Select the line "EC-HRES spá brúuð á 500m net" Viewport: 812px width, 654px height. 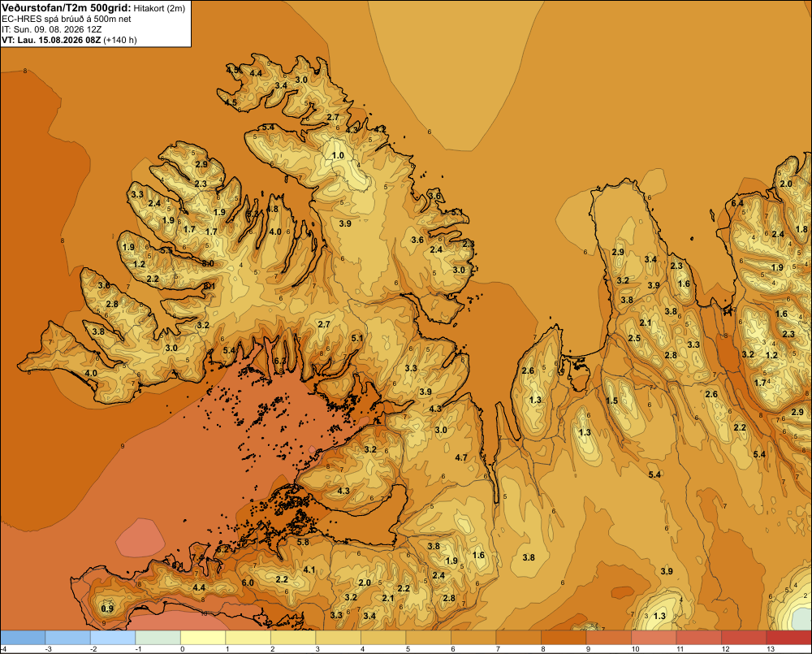67,19
